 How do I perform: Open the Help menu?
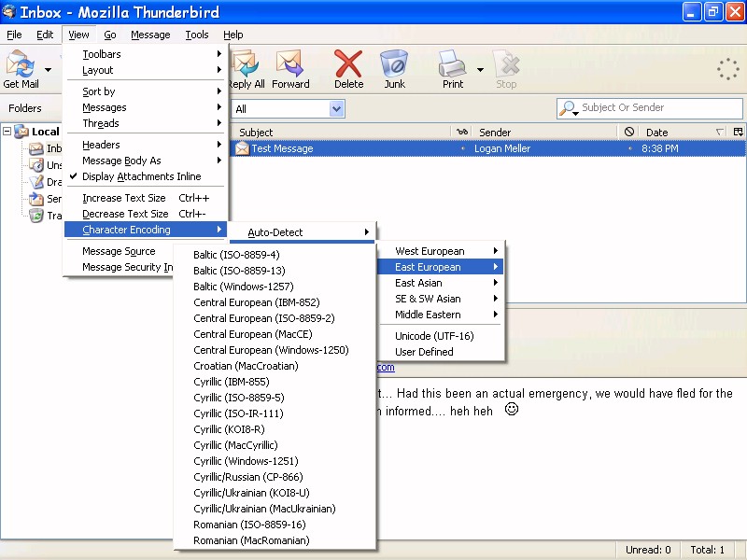click(233, 35)
